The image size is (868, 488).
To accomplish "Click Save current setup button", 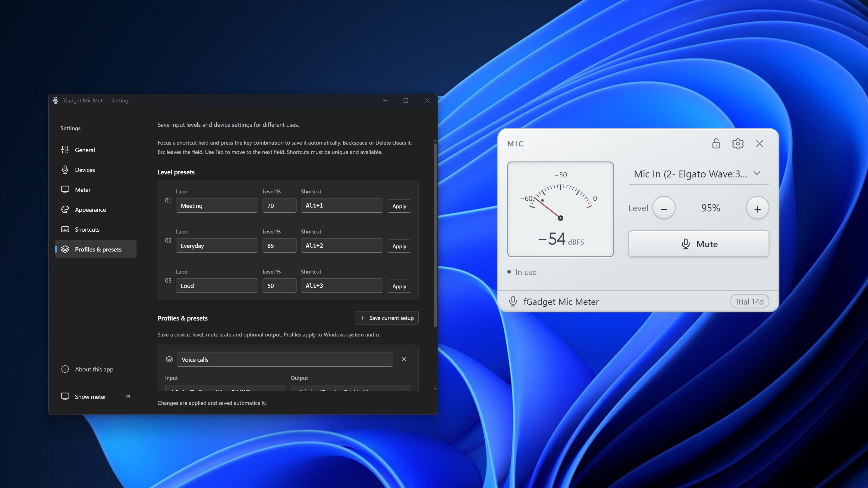I will [x=386, y=318].
